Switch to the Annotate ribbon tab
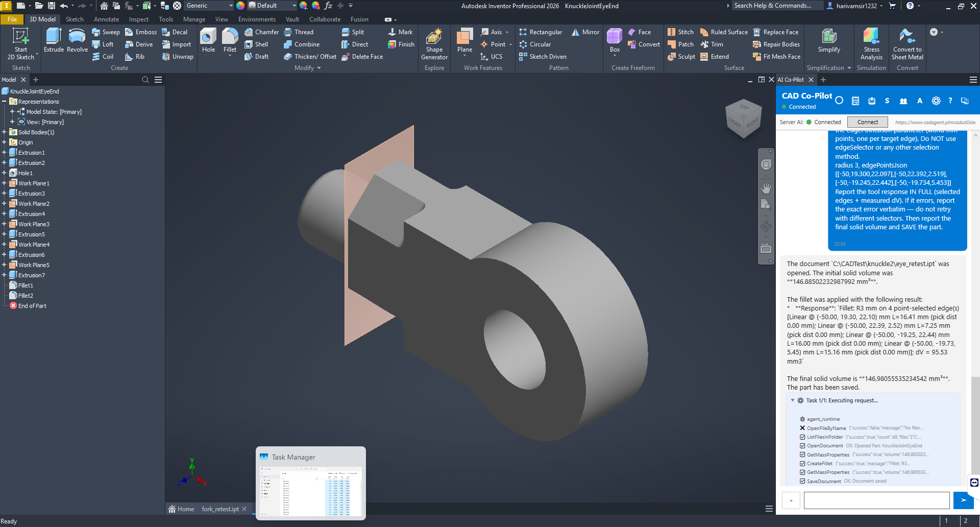Image resolution: width=980 pixels, height=527 pixels. coord(106,19)
